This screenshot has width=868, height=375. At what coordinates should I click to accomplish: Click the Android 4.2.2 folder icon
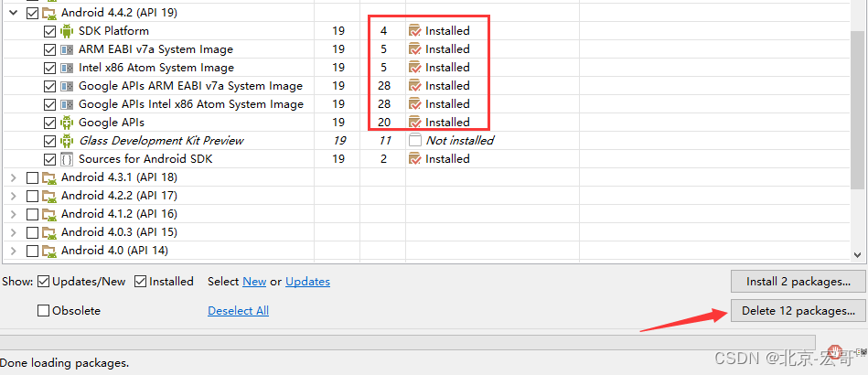[x=49, y=196]
